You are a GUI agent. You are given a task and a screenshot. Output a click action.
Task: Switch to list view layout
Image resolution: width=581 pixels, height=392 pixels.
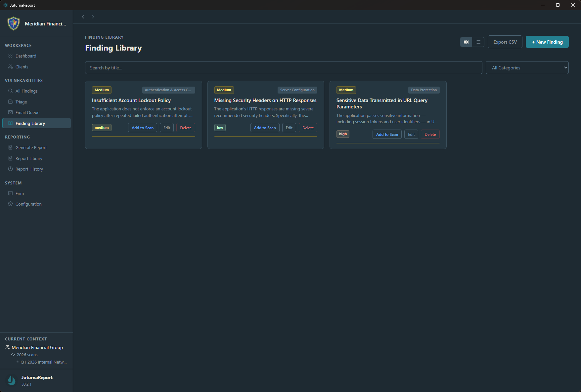(478, 42)
